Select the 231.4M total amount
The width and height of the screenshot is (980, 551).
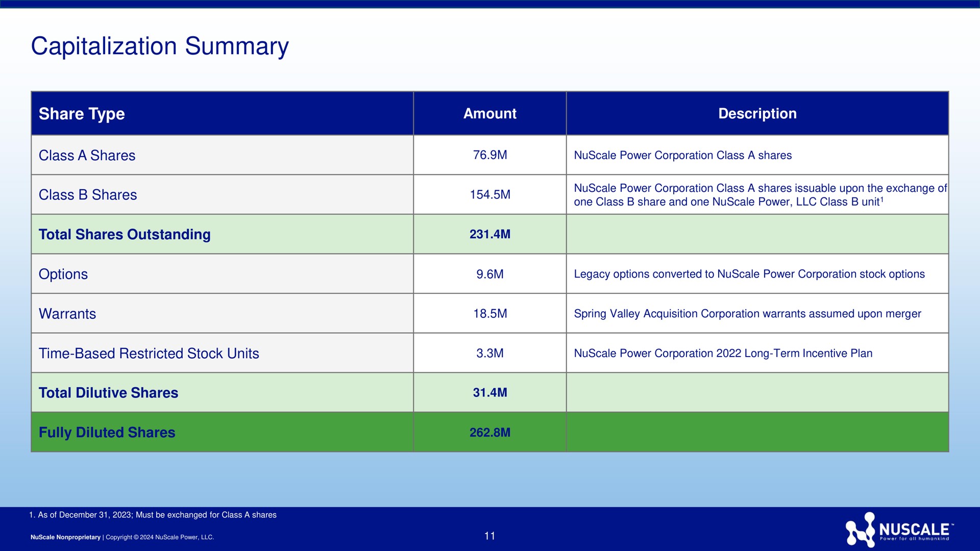point(490,234)
